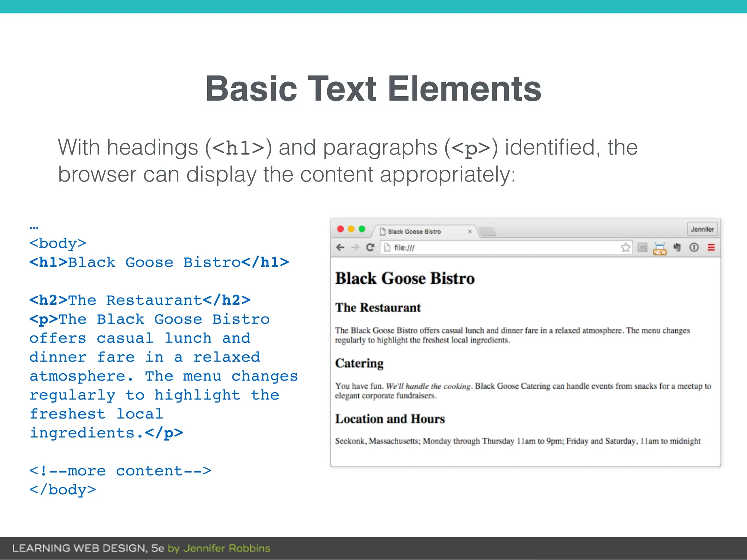Click the <h2>The Restaurant</h2> code line
This screenshot has height=560, width=747.
[x=140, y=300]
